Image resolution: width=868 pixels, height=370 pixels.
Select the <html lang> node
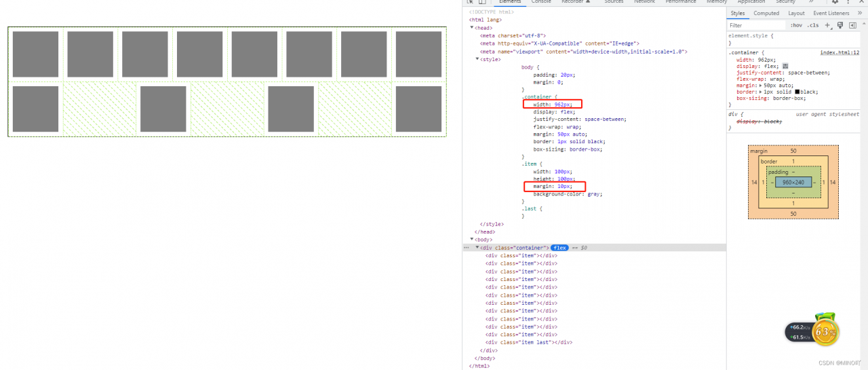pyautogui.click(x=486, y=20)
